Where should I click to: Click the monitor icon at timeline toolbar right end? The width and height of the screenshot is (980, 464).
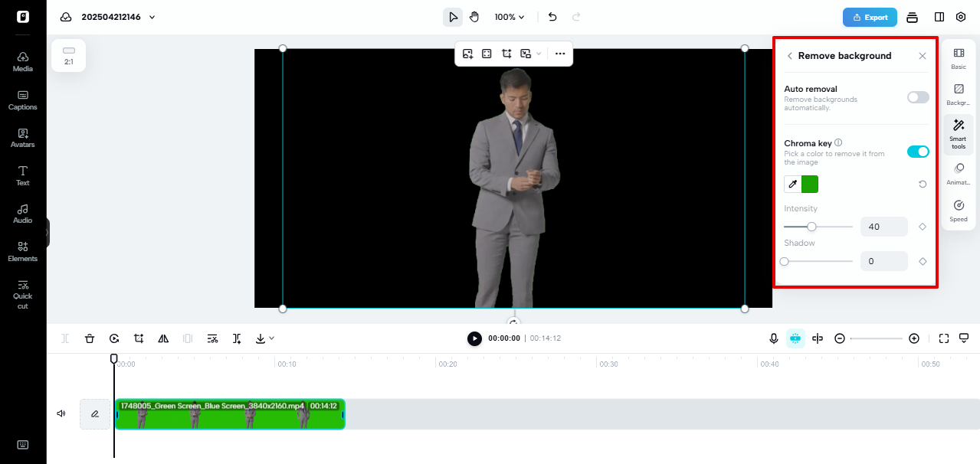pos(964,338)
